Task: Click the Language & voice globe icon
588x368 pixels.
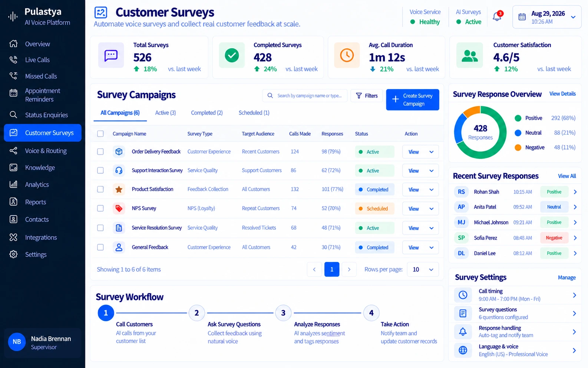Action: click(x=463, y=350)
